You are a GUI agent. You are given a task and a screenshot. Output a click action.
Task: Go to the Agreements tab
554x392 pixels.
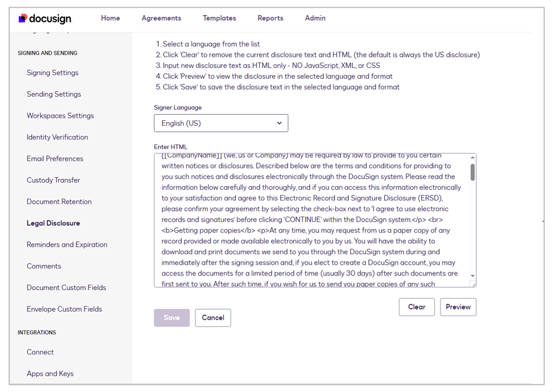pos(161,18)
